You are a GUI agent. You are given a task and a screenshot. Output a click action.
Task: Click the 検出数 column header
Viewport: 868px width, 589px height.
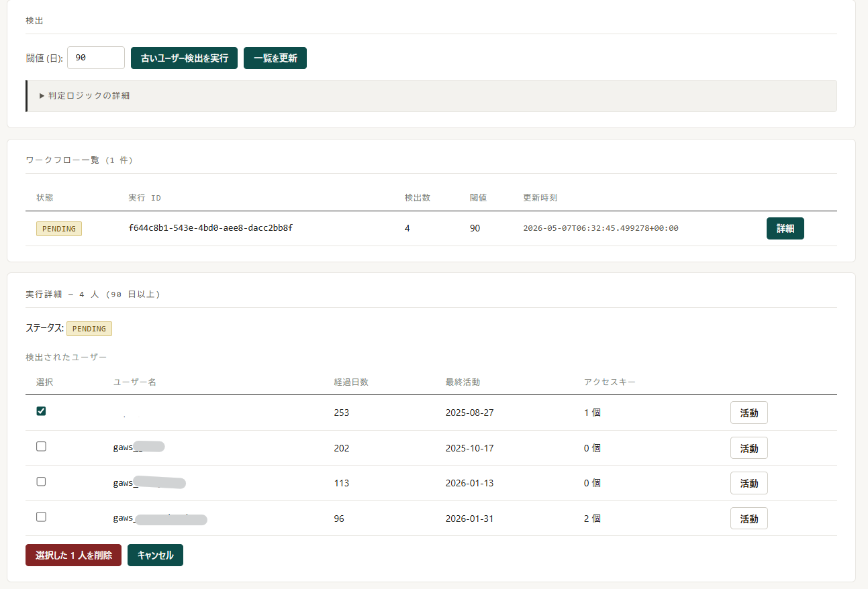tap(418, 198)
